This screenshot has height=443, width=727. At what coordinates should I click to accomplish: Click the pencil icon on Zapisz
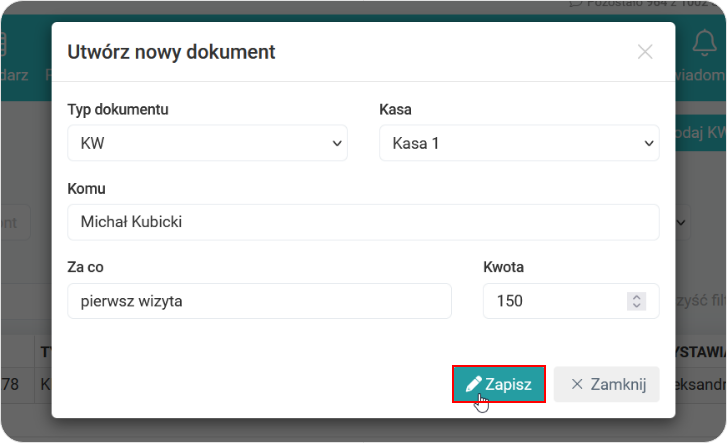[473, 384]
